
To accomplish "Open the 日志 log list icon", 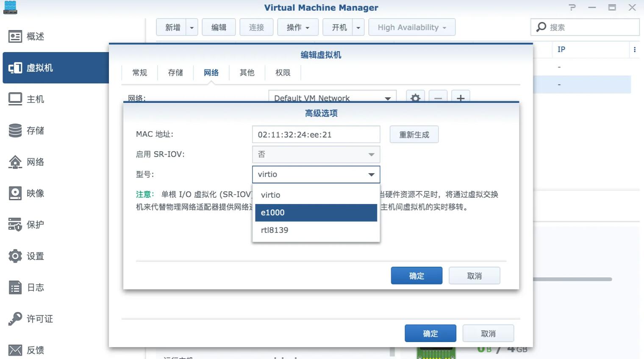I will tap(15, 287).
